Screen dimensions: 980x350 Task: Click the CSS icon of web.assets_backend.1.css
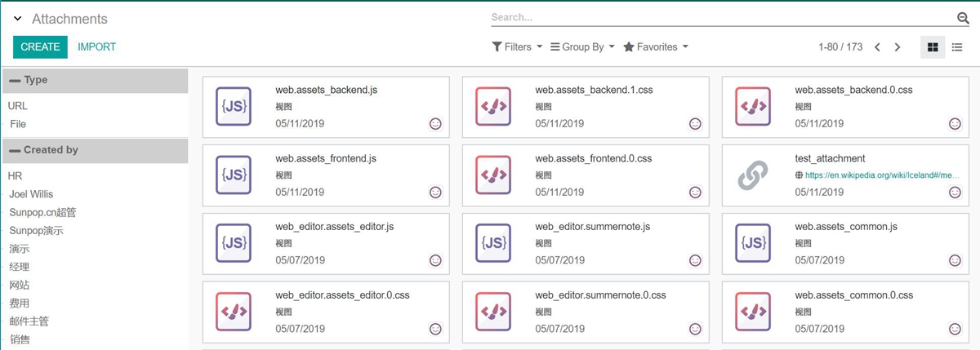[x=493, y=106]
